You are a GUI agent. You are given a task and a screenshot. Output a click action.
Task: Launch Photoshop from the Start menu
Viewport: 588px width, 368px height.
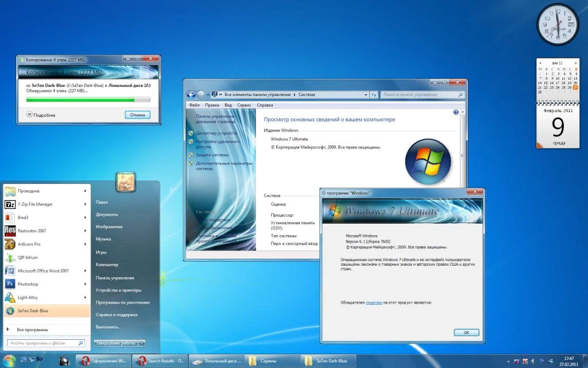(x=28, y=284)
